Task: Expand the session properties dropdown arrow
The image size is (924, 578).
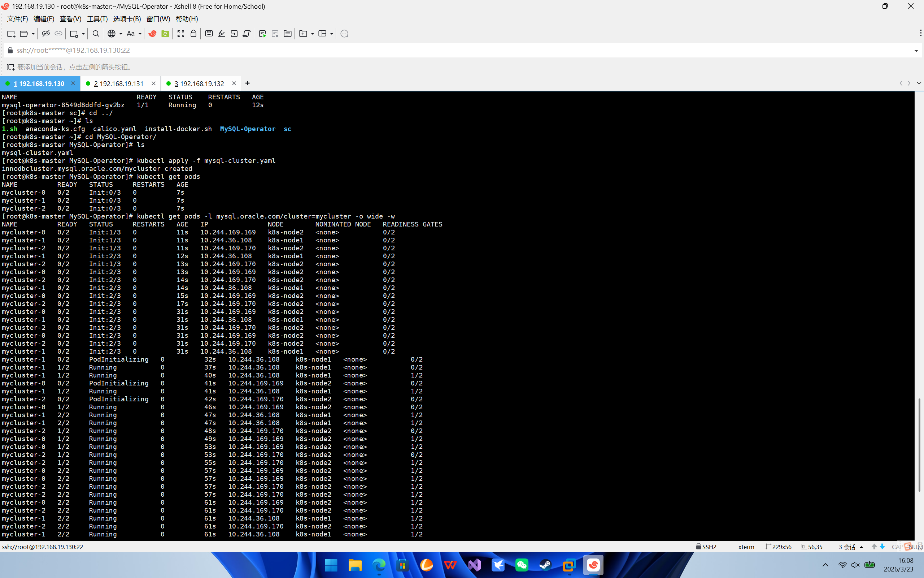Action: [x=83, y=34]
